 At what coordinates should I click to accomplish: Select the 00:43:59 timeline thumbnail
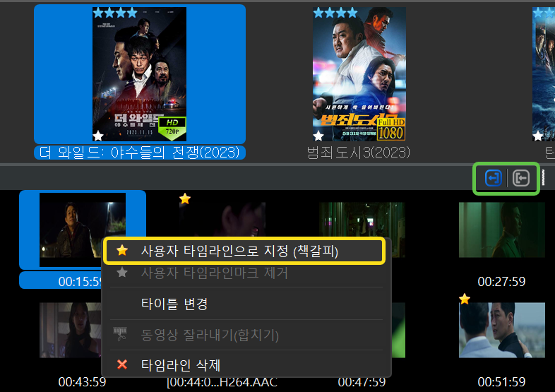pos(71,330)
